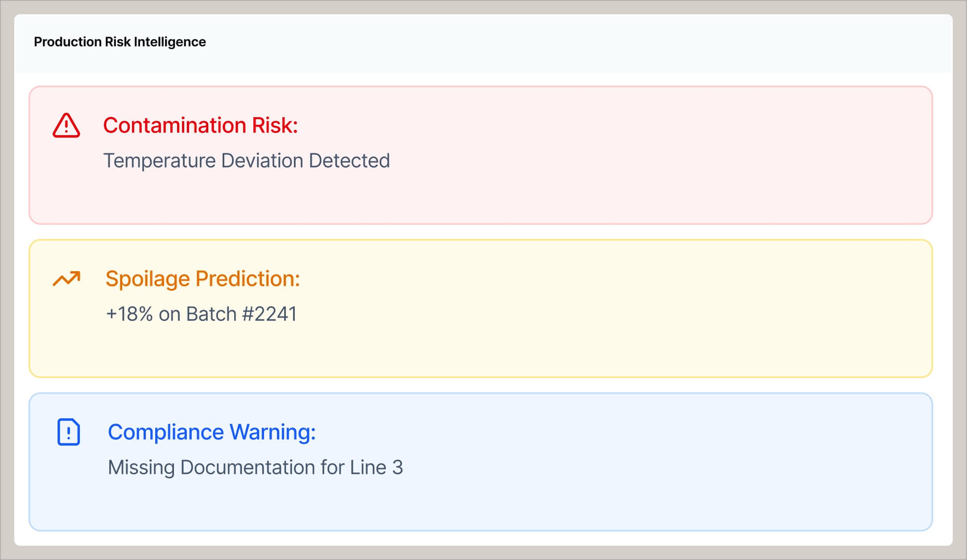Click the blue document alert icon
The width and height of the screenshot is (967, 560).
point(69,432)
